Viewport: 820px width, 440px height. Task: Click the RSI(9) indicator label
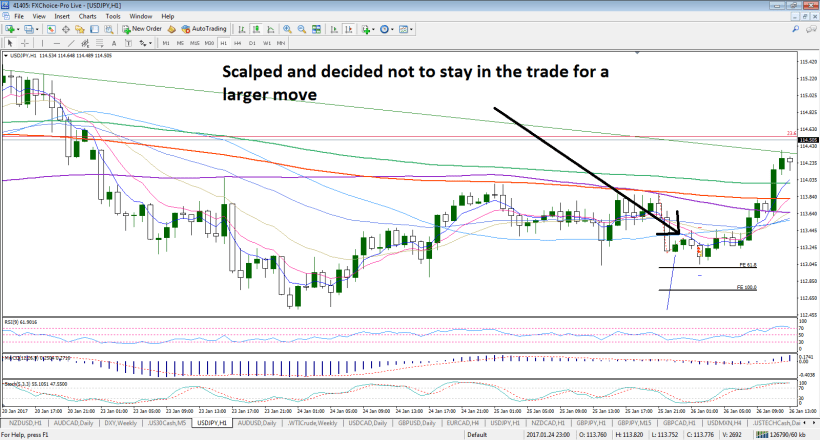18,322
